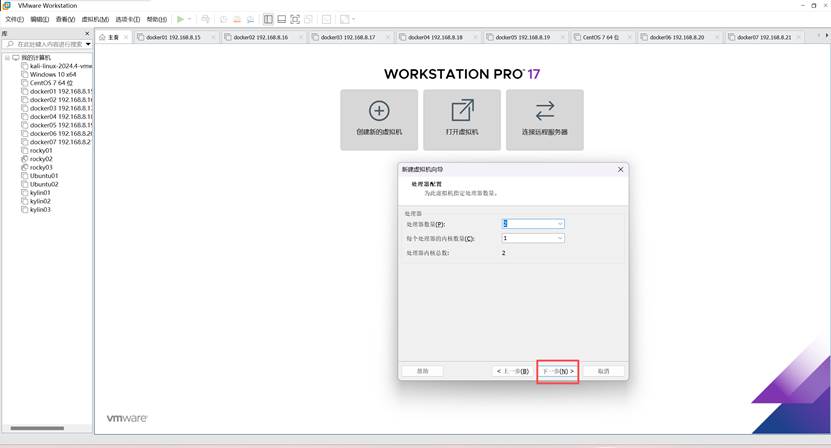Click the revert to snapshot toolbar icon

coord(237,19)
